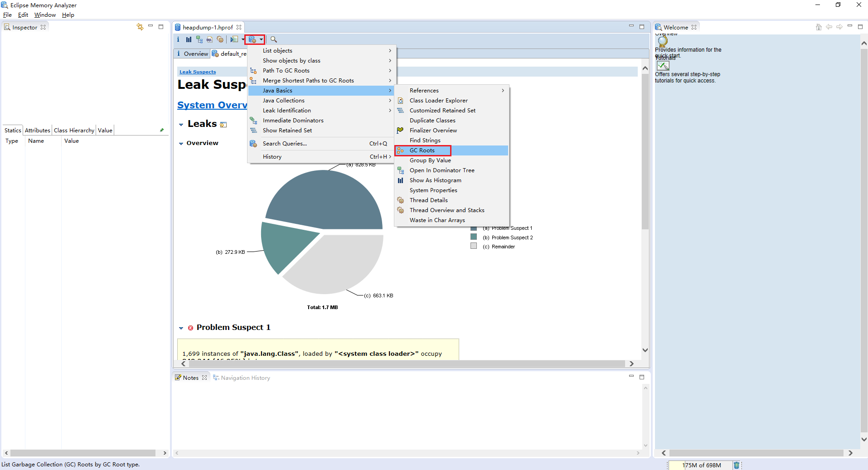The image size is (868, 470).
Task: Click the Overview globe icon in Welcome
Action: click(663, 41)
